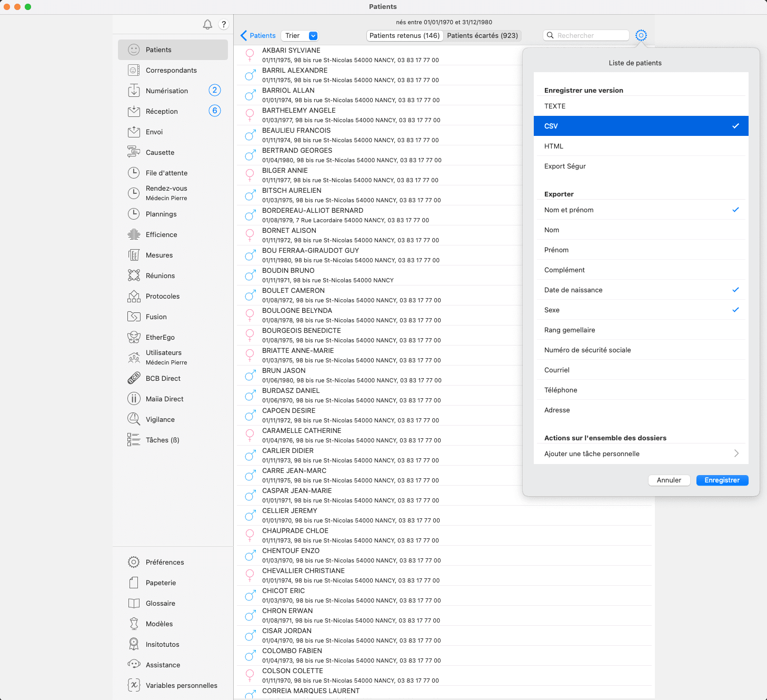
Task: Open the Causette sidebar icon
Action: click(134, 152)
